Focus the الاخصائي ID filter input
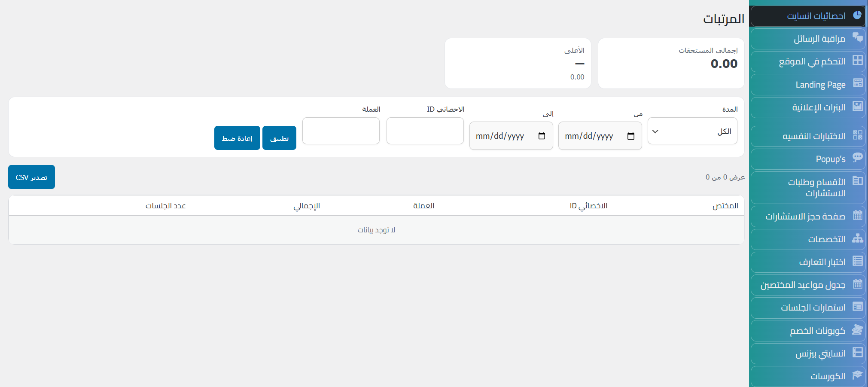The height and width of the screenshot is (387, 868). tap(425, 131)
